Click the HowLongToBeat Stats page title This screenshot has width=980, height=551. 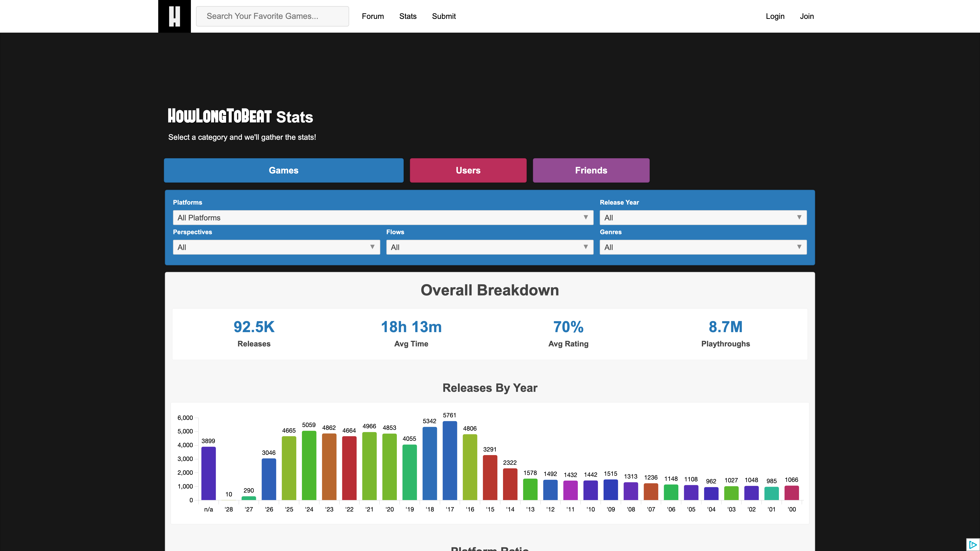(240, 116)
